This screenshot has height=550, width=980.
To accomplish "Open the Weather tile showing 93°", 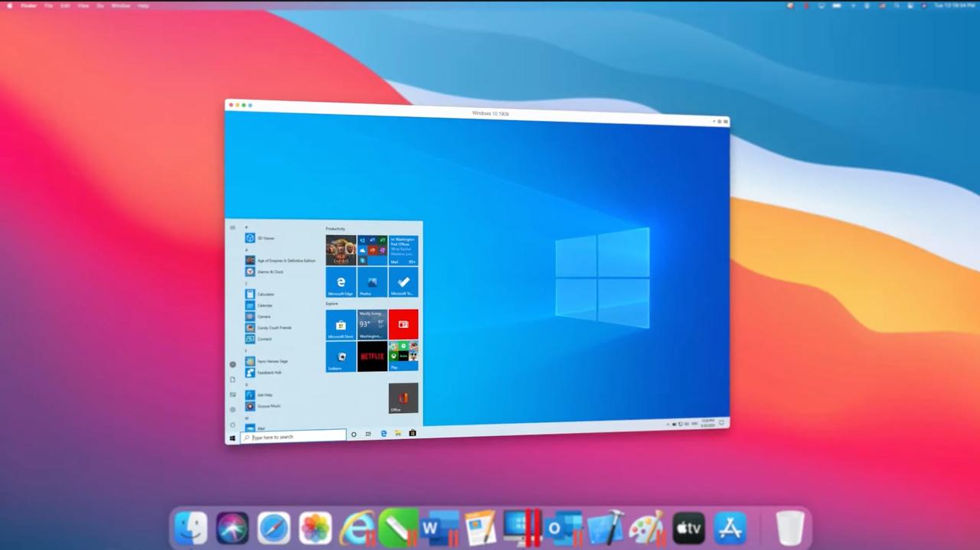I will 372,324.
